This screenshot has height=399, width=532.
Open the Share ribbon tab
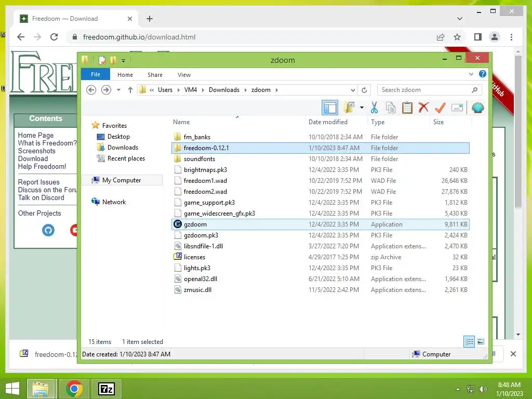point(155,75)
